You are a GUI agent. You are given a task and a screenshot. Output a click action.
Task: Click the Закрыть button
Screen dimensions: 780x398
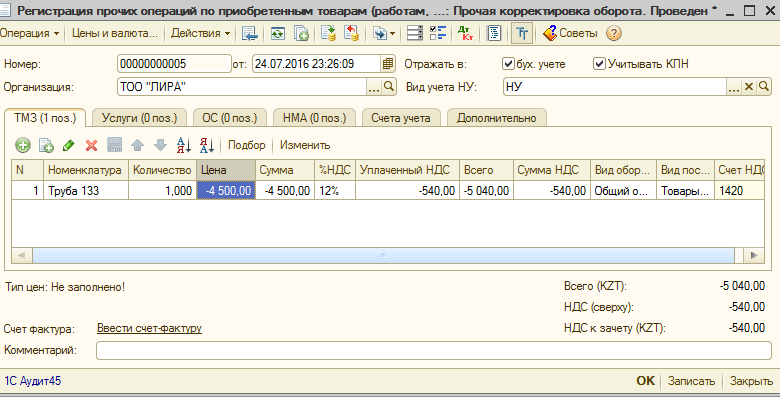point(751,381)
